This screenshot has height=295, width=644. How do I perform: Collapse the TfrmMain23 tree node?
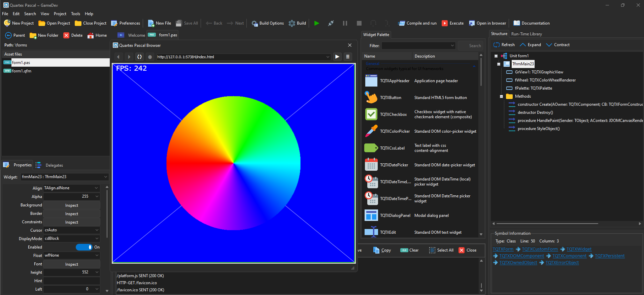499,64
